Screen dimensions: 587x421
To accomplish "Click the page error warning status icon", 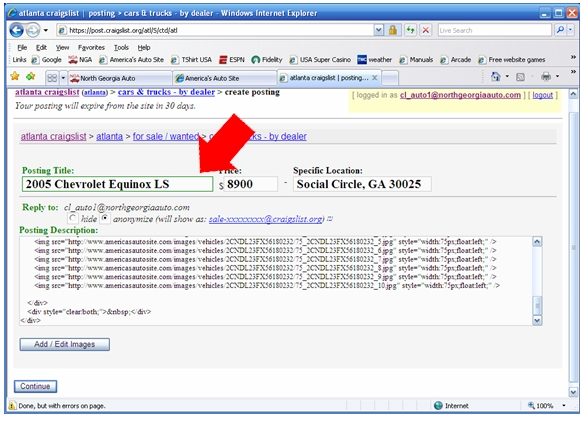I will pyautogui.click(x=12, y=406).
